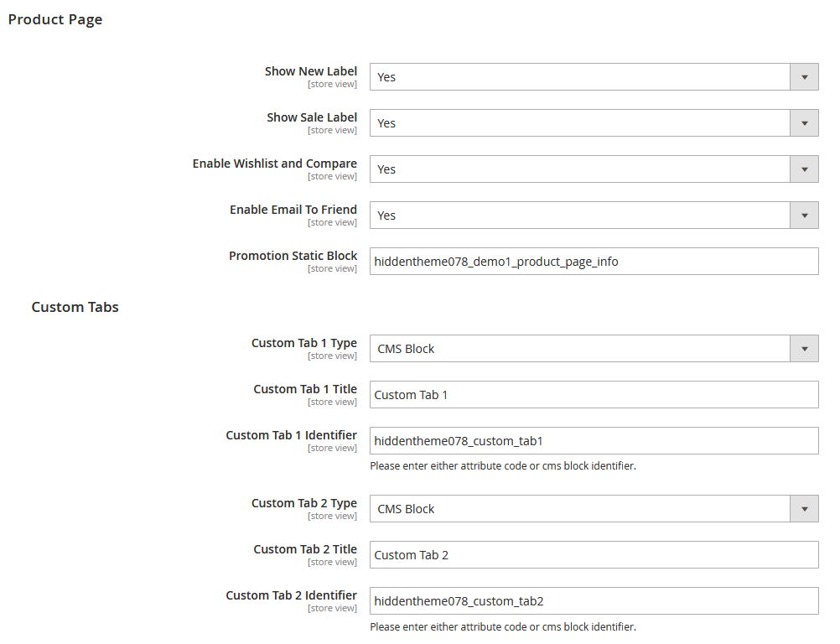Select the Custom Tab 2 Identifier field
This screenshot has width=840, height=644.
594,600
